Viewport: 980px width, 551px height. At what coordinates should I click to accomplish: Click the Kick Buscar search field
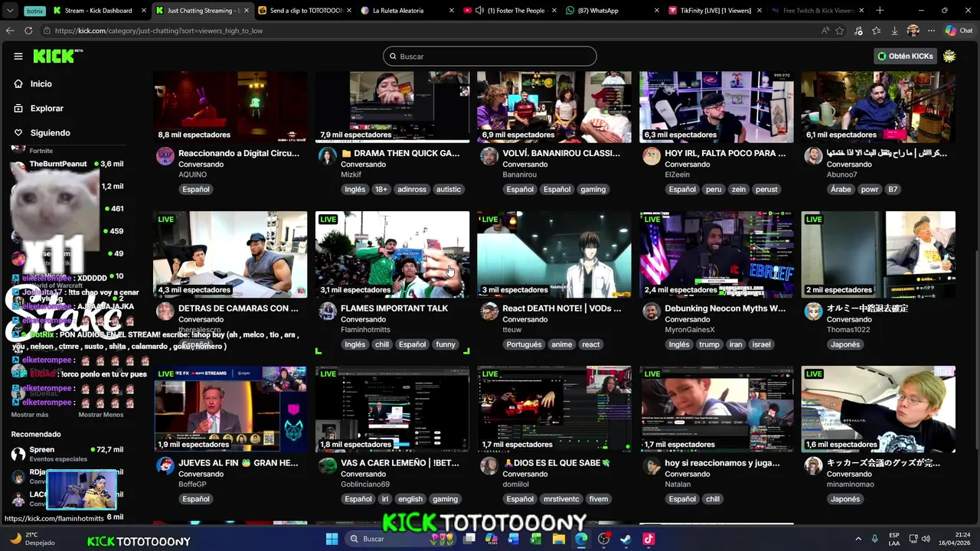[490, 56]
